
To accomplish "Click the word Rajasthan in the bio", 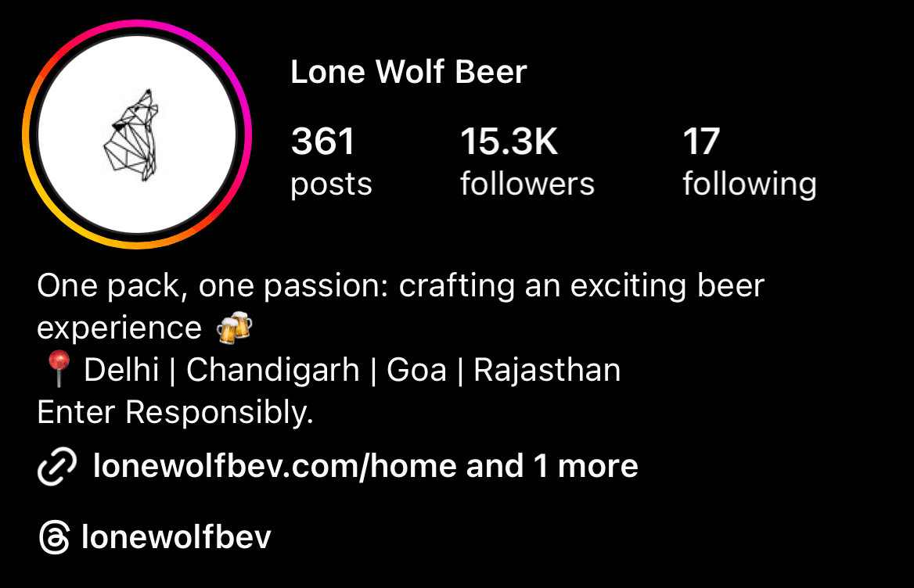I will (547, 371).
